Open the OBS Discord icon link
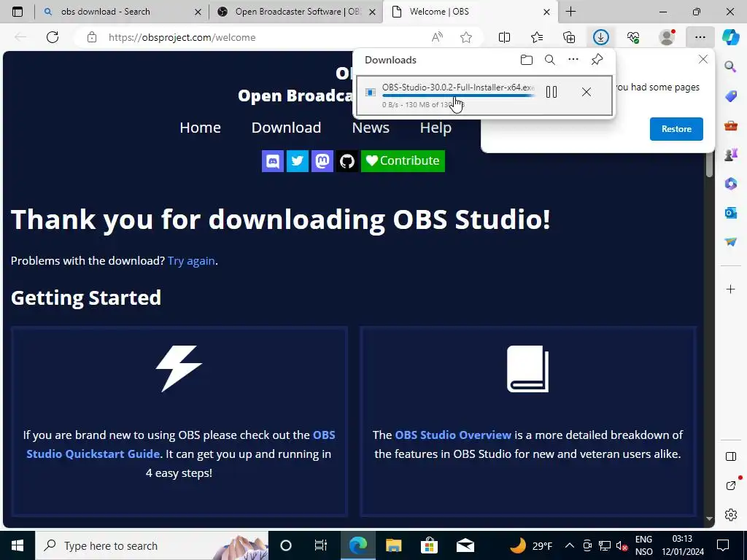The width and height of the screenshot is (747, 560). point(273,161)
